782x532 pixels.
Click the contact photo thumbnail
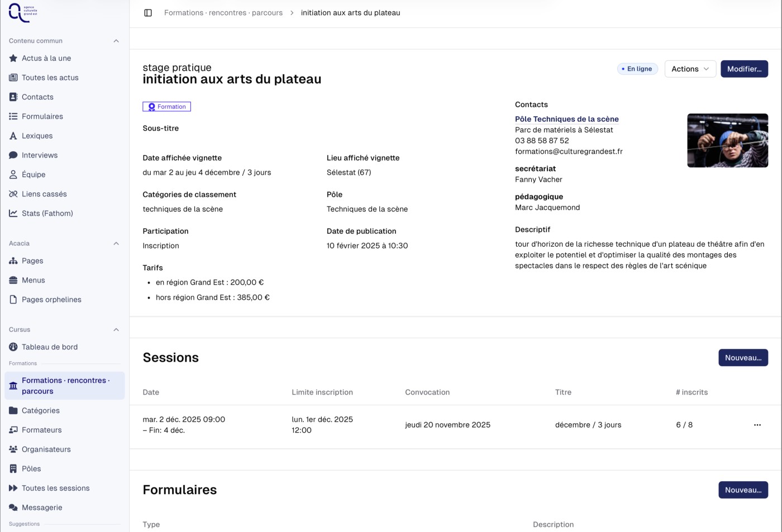(x=727, y=141)
